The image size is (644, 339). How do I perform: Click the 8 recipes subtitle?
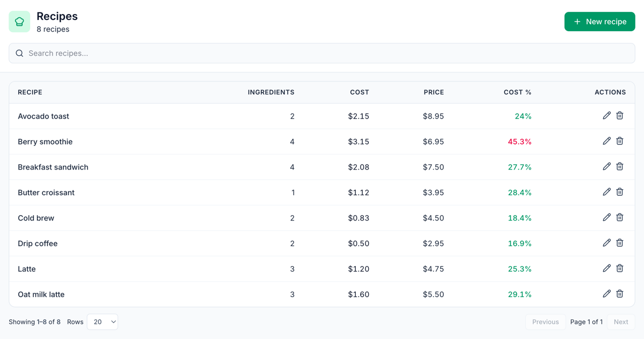pyautogui.click(x=53, y=30)
